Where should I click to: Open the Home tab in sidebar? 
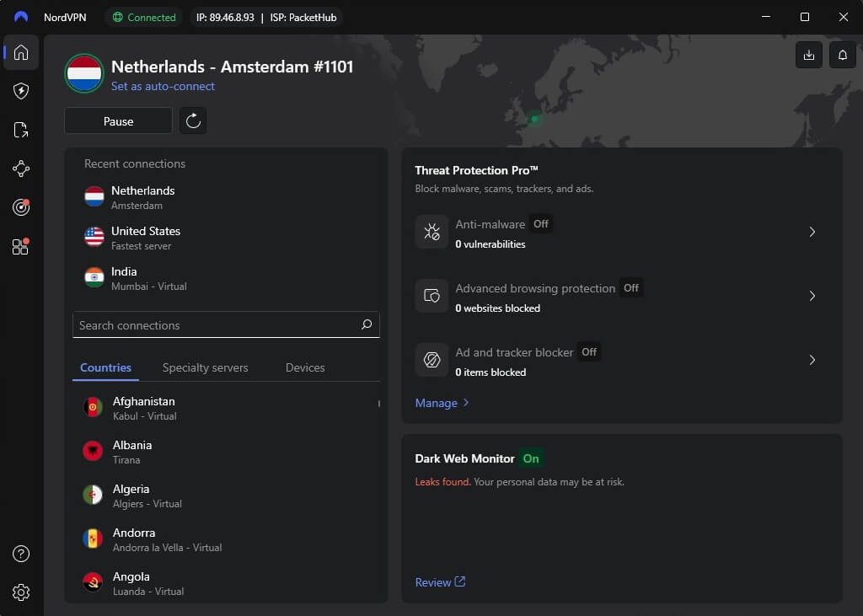tap(21, 52)
